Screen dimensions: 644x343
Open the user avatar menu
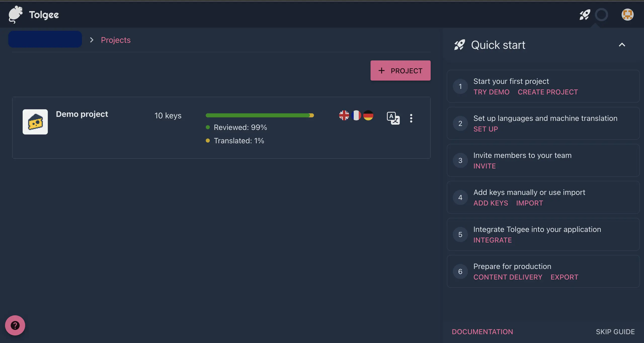tap(627, 15)
